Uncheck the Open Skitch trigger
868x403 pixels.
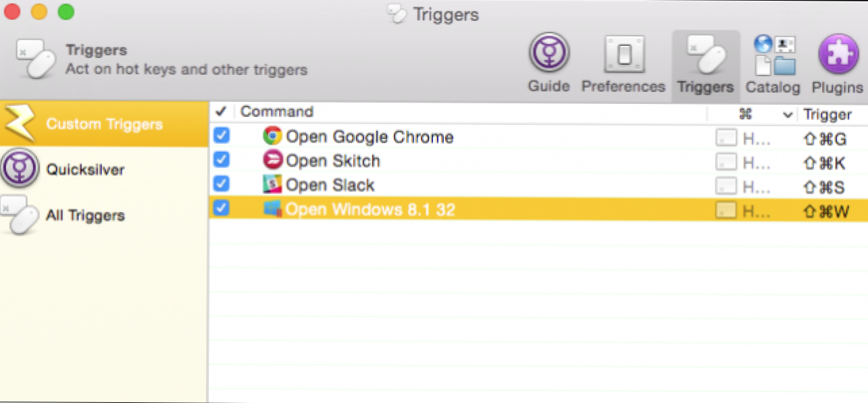pos(221,160)
